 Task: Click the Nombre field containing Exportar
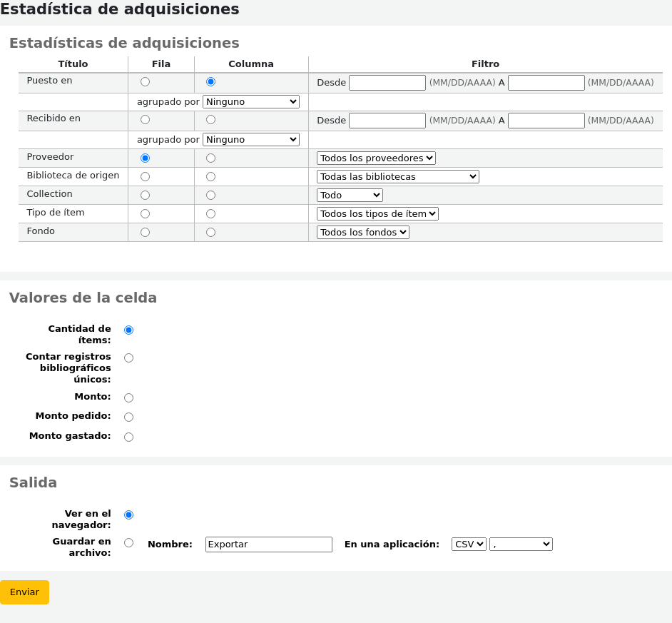click(x=269, y=545)
